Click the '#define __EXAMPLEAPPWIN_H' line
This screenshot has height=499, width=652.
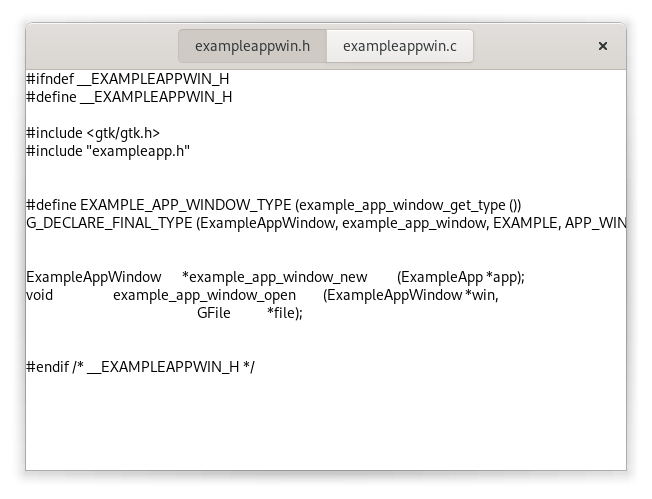tap(129, 97)
